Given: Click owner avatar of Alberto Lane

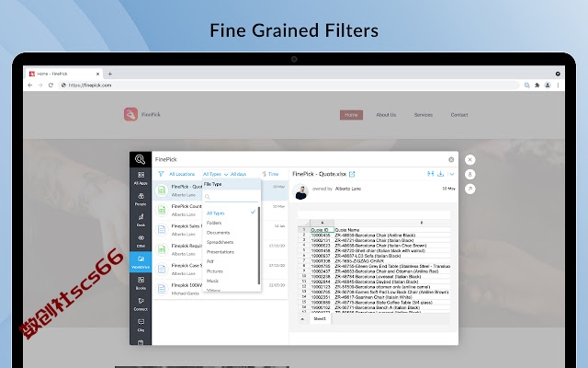Looking at the screenshot, I should click(300, 192).
